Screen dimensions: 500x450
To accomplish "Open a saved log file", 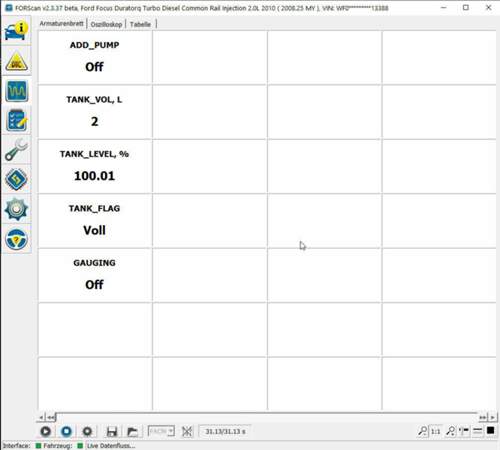I will (x=132, y=431).
